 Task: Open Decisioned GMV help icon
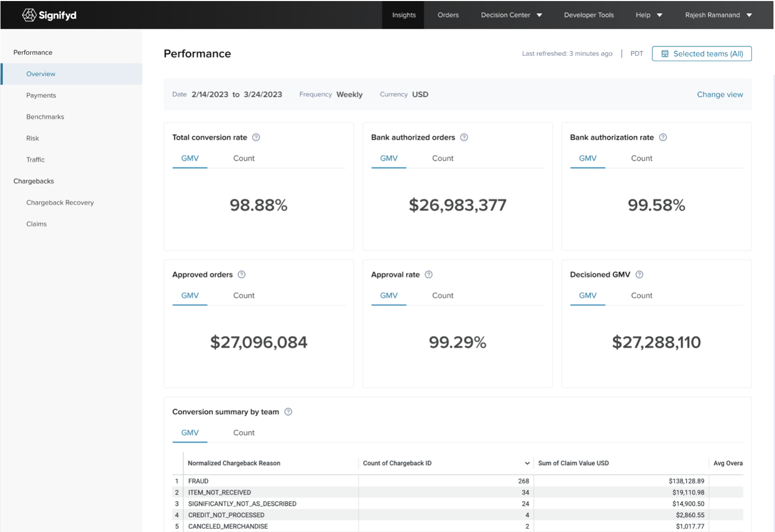pyautogui.click(x=639, y=274)
